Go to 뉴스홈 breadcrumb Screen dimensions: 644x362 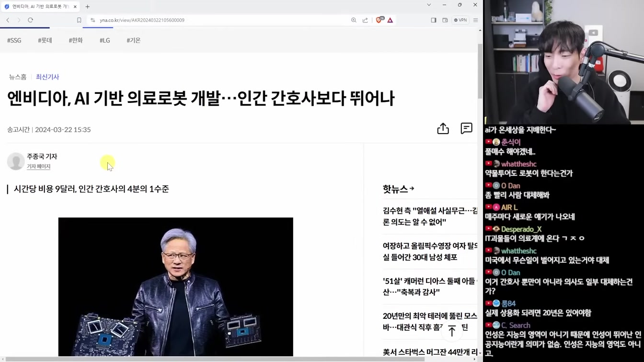(18, 77)
